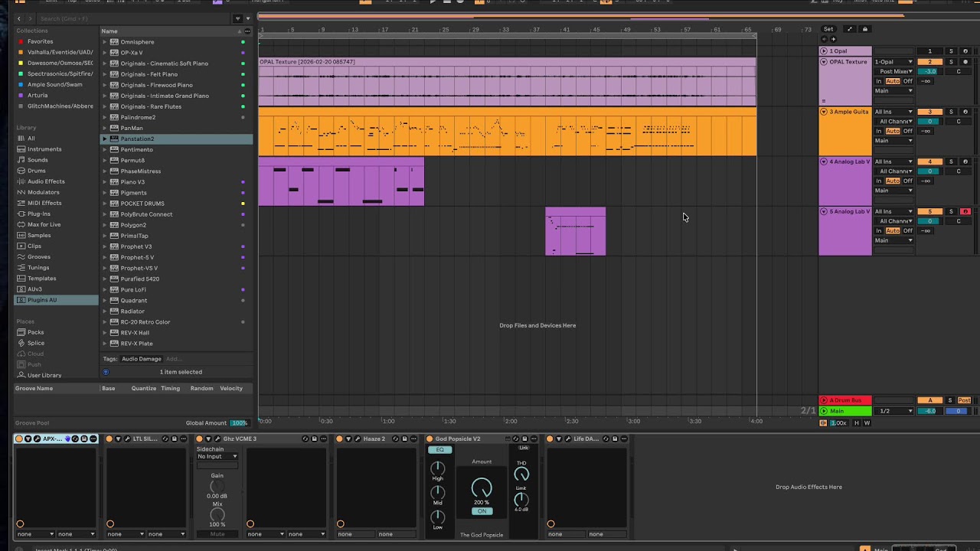
Task: Unfold the 1 Opal group track
Action: click(x=824, y=51)
